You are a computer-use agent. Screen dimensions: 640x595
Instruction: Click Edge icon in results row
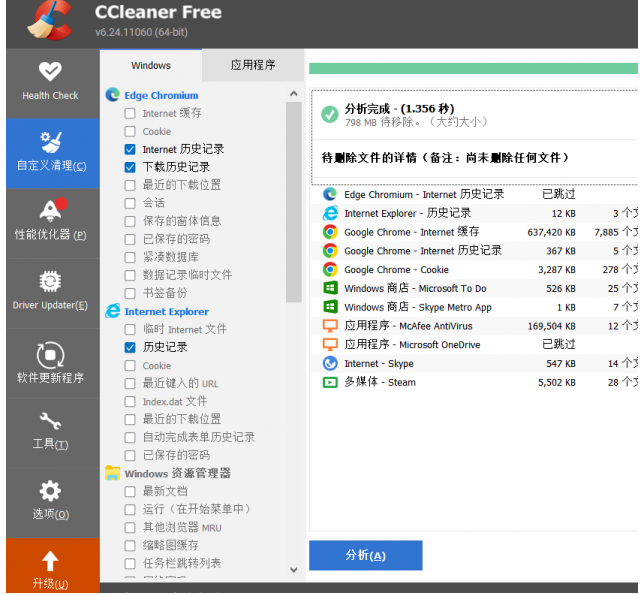(x=330, y=194)
